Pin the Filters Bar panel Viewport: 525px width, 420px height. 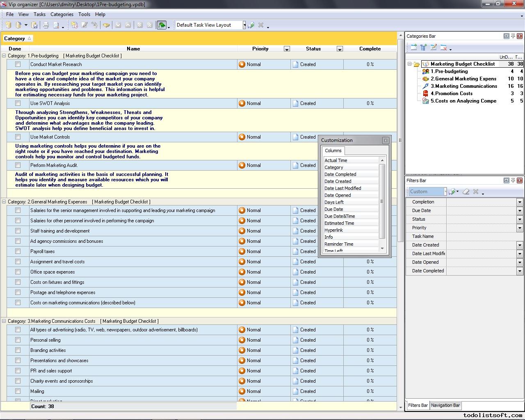point(513,180)
